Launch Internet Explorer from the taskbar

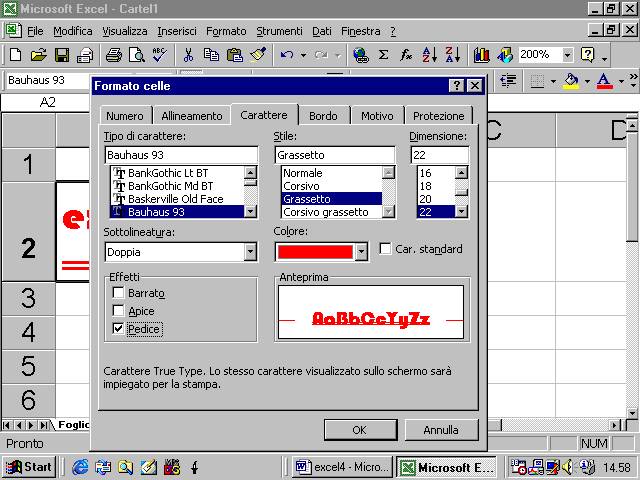80,467
